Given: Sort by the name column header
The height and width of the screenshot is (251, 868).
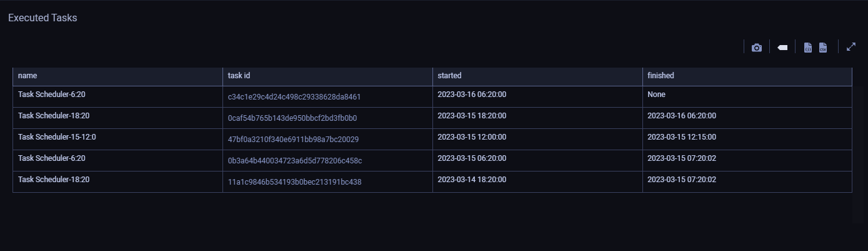Looking at the screenshot, I should coord(27,76).
